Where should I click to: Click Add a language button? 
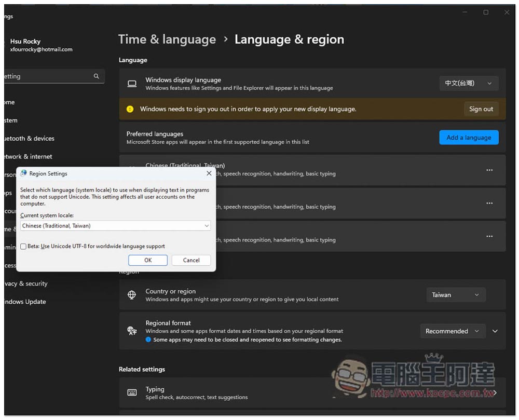tap(469, 138)
